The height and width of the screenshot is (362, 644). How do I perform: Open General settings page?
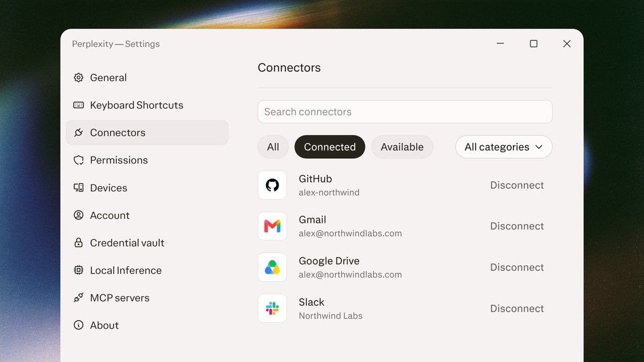[x=147, y=78]
